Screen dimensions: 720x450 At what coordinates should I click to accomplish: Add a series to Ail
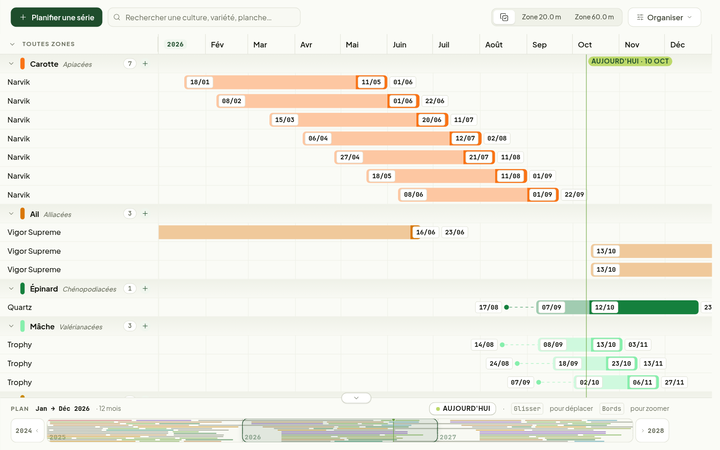[145, 214]
